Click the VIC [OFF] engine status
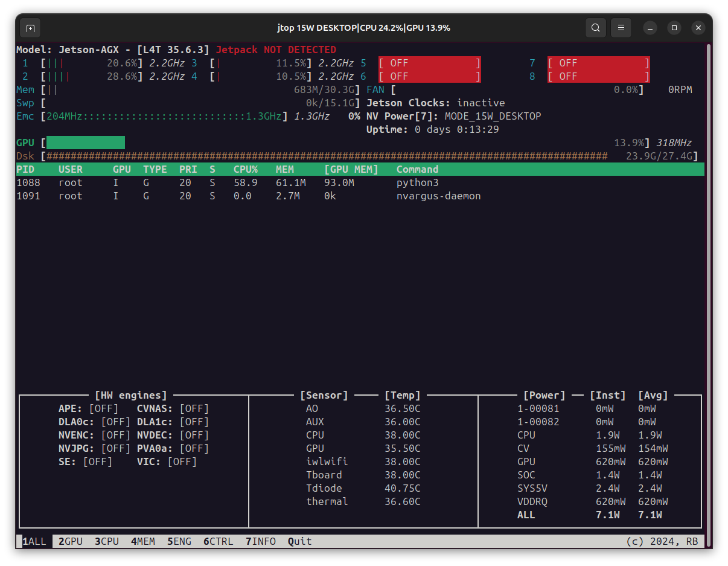The image size is (728, 566). [167, 461]
